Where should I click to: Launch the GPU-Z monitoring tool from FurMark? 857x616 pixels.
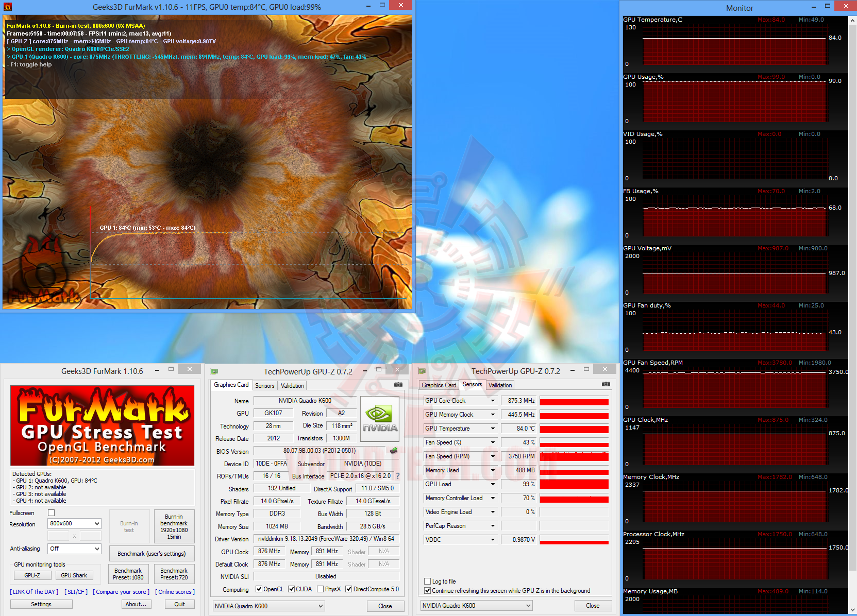(x=32, y=575)
